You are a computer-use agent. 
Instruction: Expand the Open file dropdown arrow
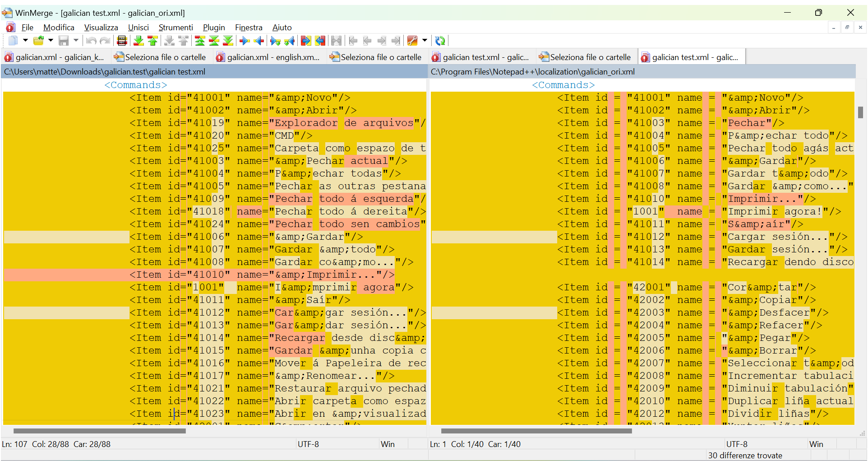click(51, 41)
